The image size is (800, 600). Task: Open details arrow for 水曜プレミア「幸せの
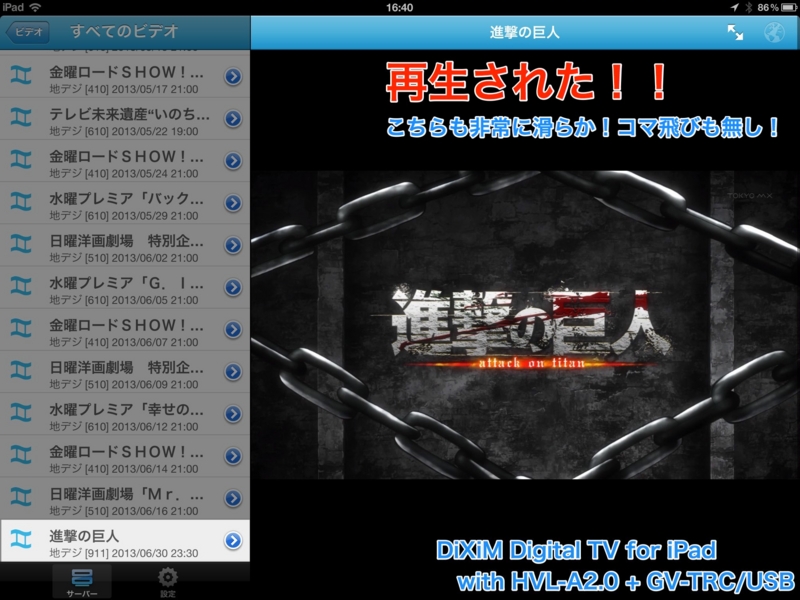[x=233, y=414]
